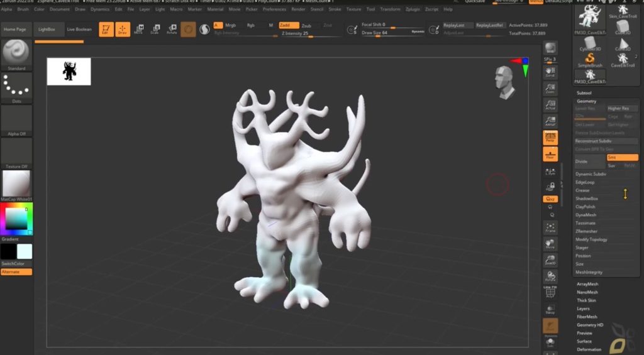Expand the Modify Topology section

[591, 239]
